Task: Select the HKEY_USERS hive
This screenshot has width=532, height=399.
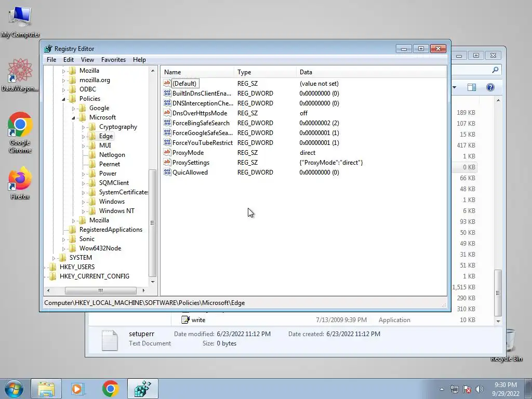Action: point(77,267)
